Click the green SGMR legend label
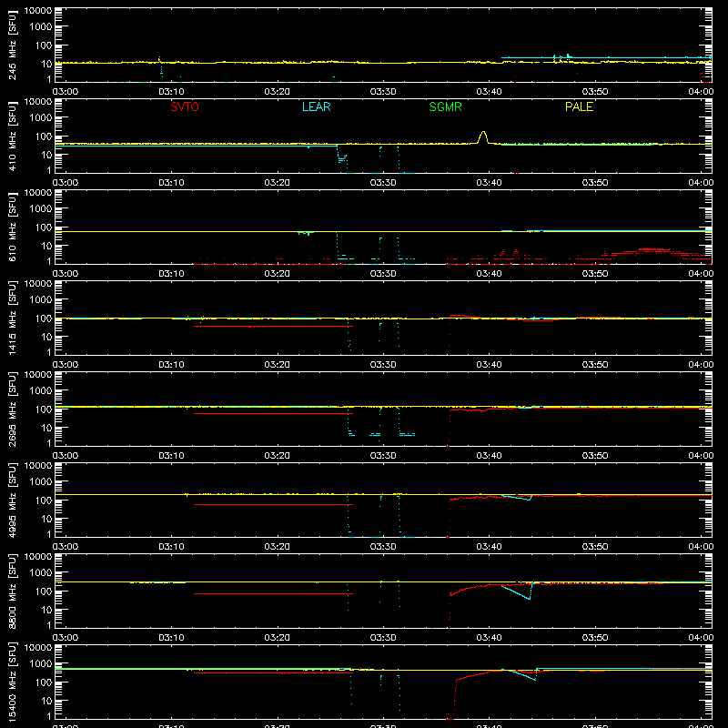Screen dimensions: 728x728 tap(445, 106)
